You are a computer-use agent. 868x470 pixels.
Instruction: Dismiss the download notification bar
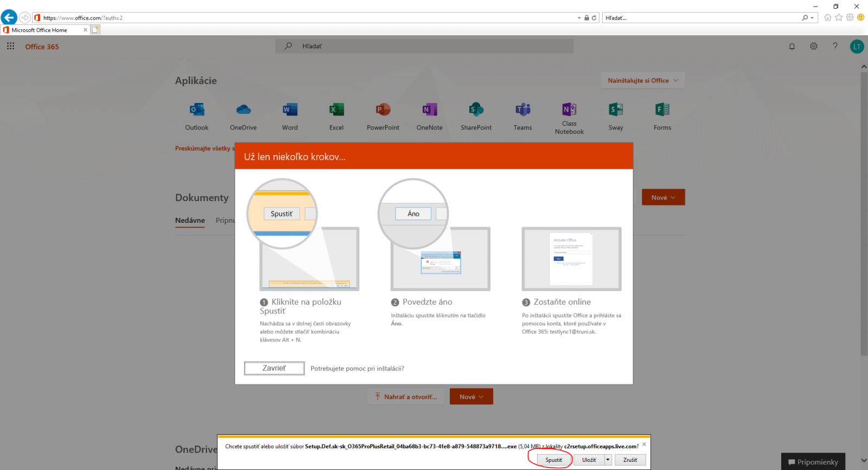(644, 444)
